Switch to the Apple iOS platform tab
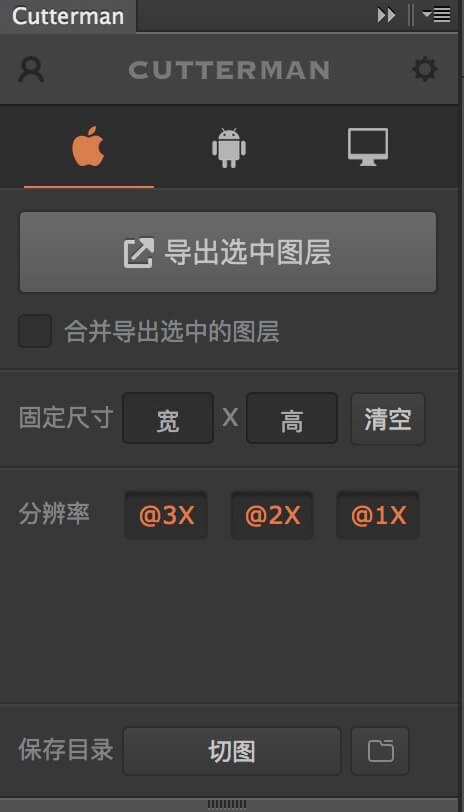464x812 pixels. click(x=89, y=147)
